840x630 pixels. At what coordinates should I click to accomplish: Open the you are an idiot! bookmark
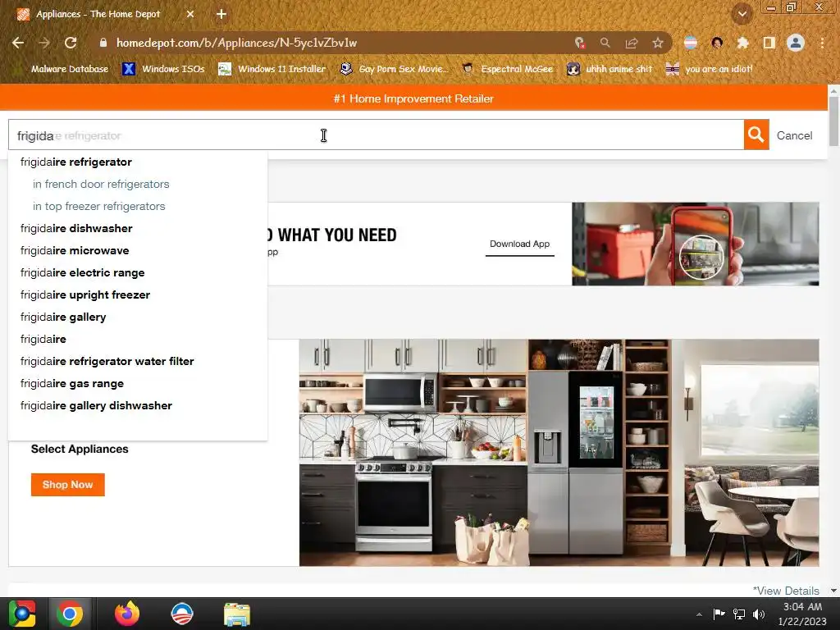(709, 69)
